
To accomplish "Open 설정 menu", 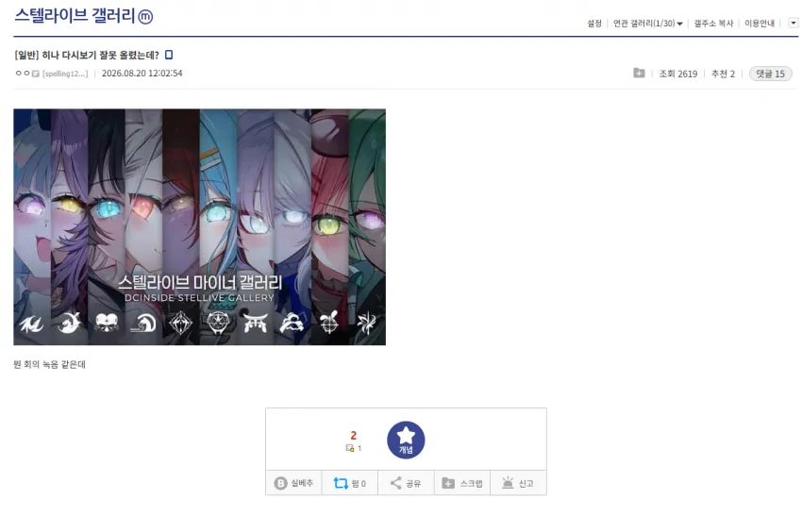I will 594,23.
